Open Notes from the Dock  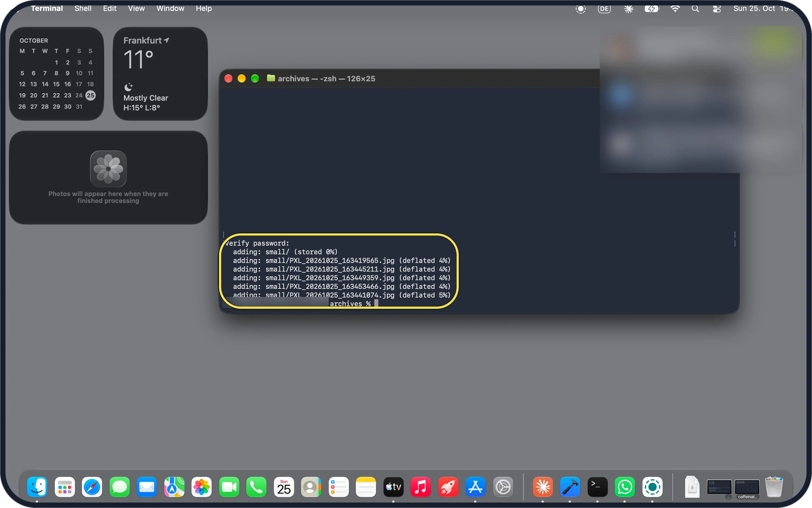(x=366, y=487)
